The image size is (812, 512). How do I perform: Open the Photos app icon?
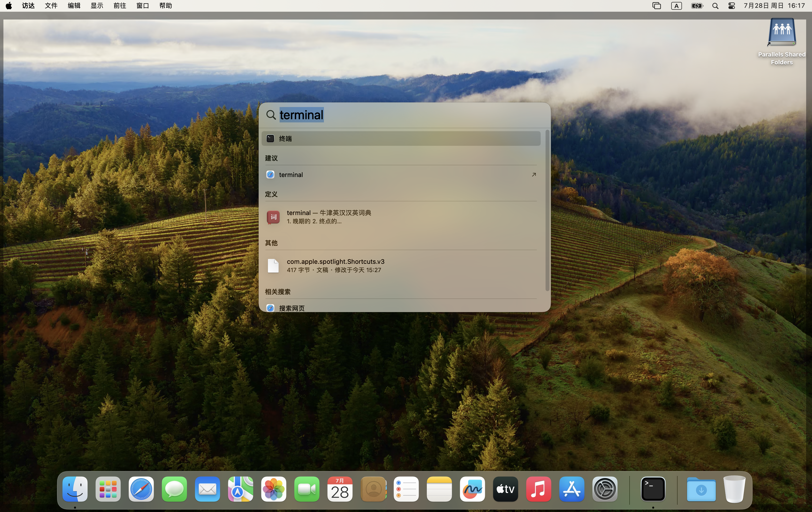click(x=274, y=489)
